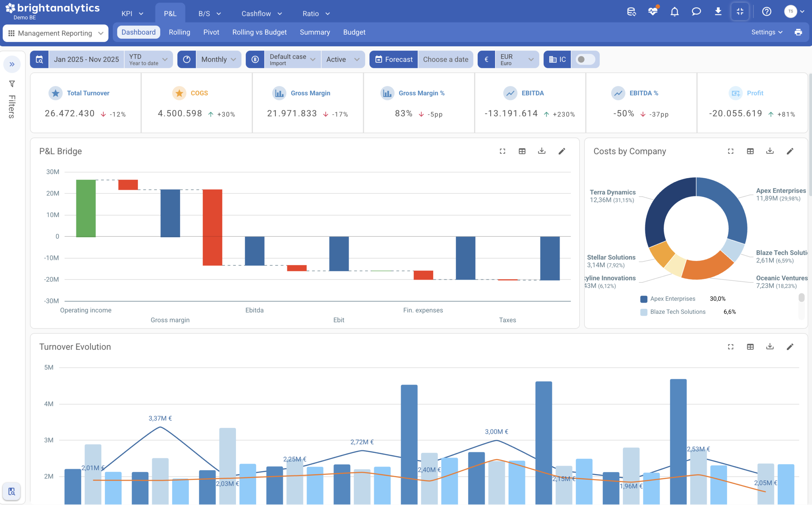Open the EUR Euro currency dropdown
812x505 pixels.
point(517,60)
